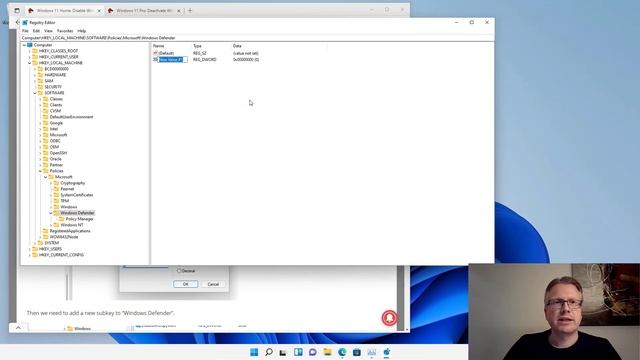640x360 pixels.
Task: Switch to the Windows 11 Pro browser tab
Action: [144, 11]
